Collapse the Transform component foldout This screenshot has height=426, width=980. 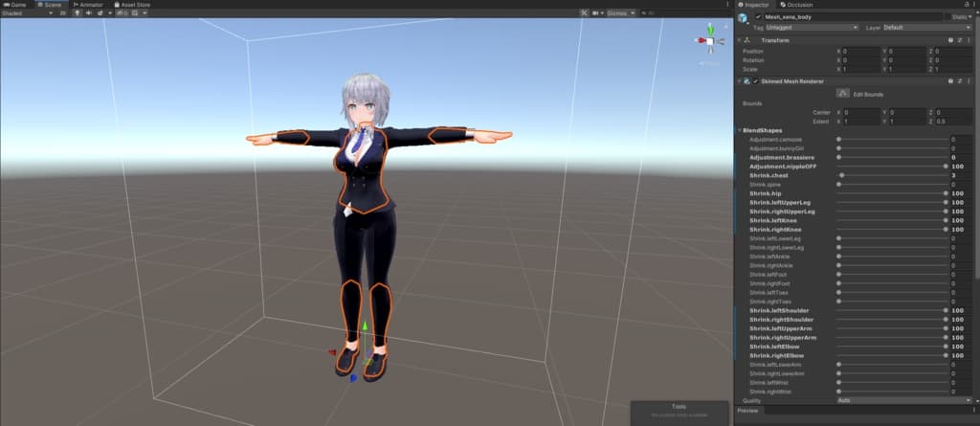click(x=739, y=40)
